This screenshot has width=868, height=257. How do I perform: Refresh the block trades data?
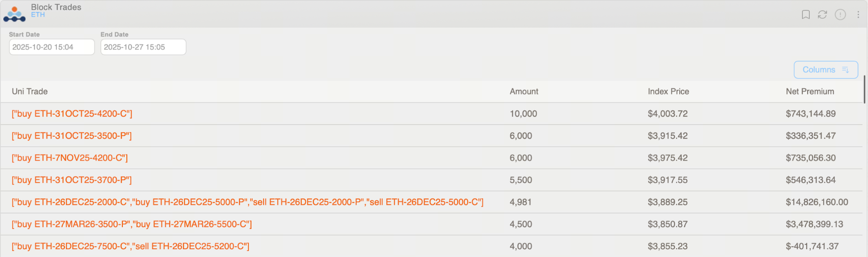pos(822,15)
